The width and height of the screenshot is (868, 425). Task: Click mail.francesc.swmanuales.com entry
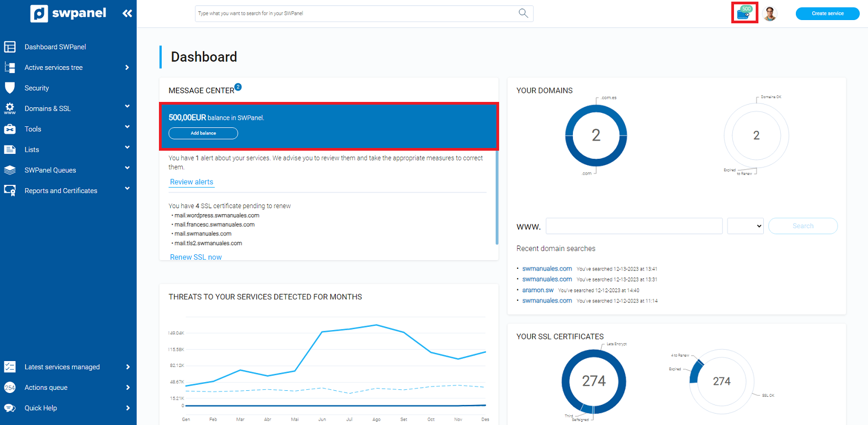pyautogui.click(x=214, y=224)
